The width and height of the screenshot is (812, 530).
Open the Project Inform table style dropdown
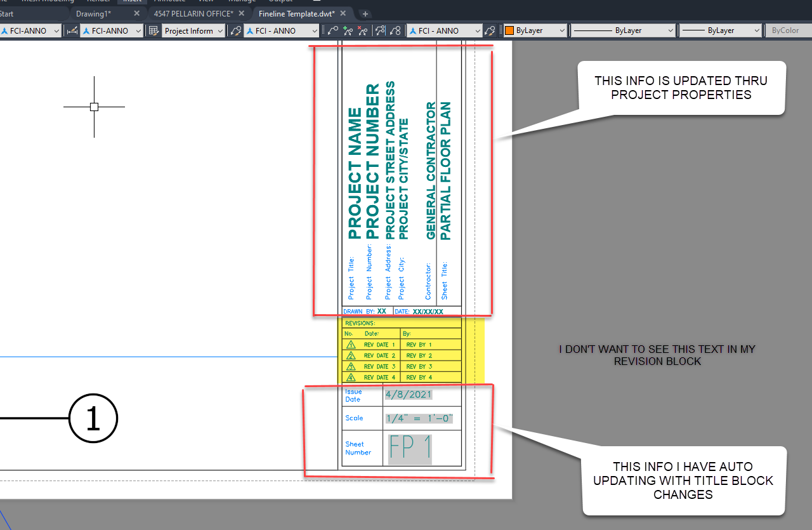[x=193, y=30]
